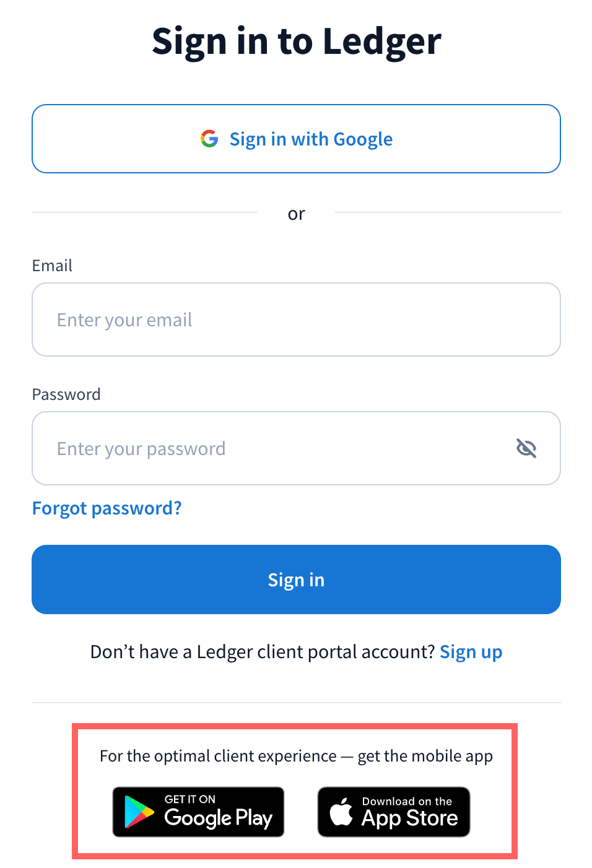Click the "GET IT ON" text on Play badge
This screenshot has height=868, width=592.
(189, 799)
